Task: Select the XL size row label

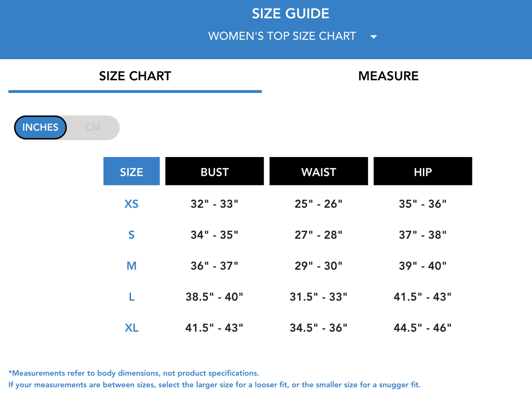Action: (131, 328)
